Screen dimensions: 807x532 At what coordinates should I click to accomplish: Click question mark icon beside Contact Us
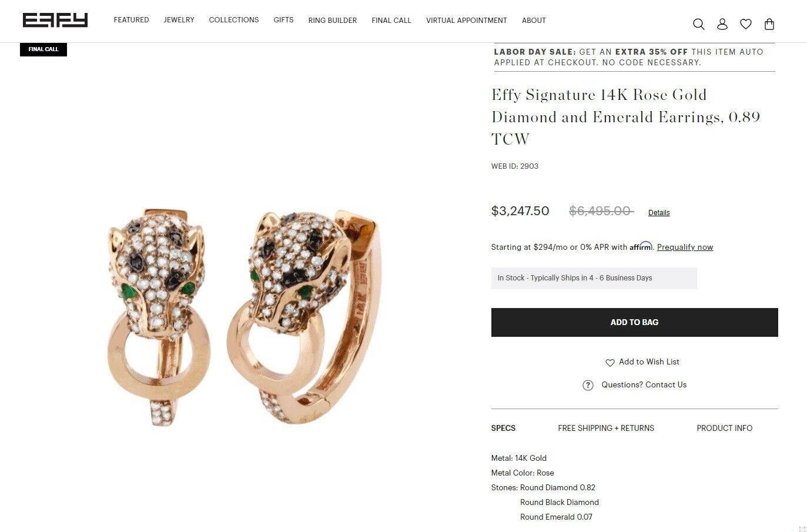588,385
